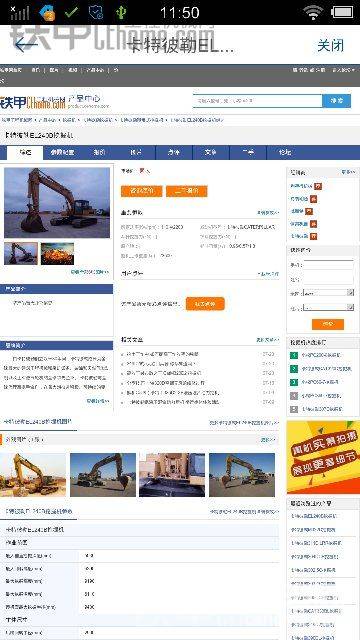Image resolution: width=360 pixels, height=640 pixels.
Task: Select the second fire-colored thumbnail image
Action: point(57,253)
